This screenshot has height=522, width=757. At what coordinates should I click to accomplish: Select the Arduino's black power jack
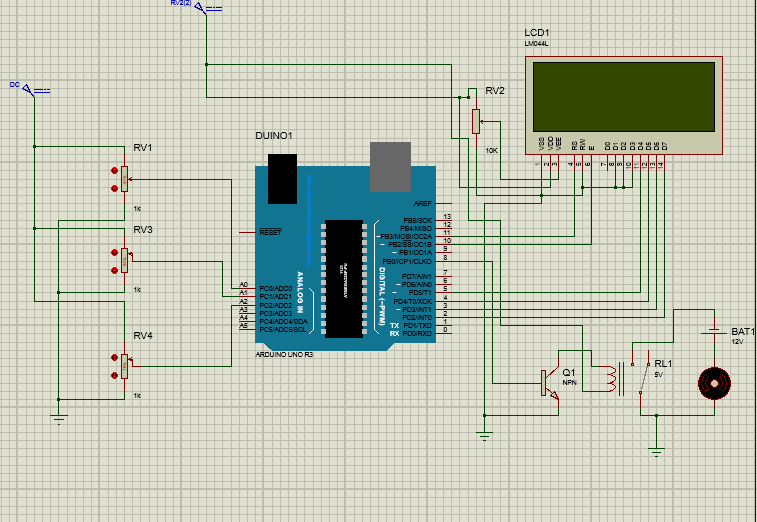tap(282, 179)
